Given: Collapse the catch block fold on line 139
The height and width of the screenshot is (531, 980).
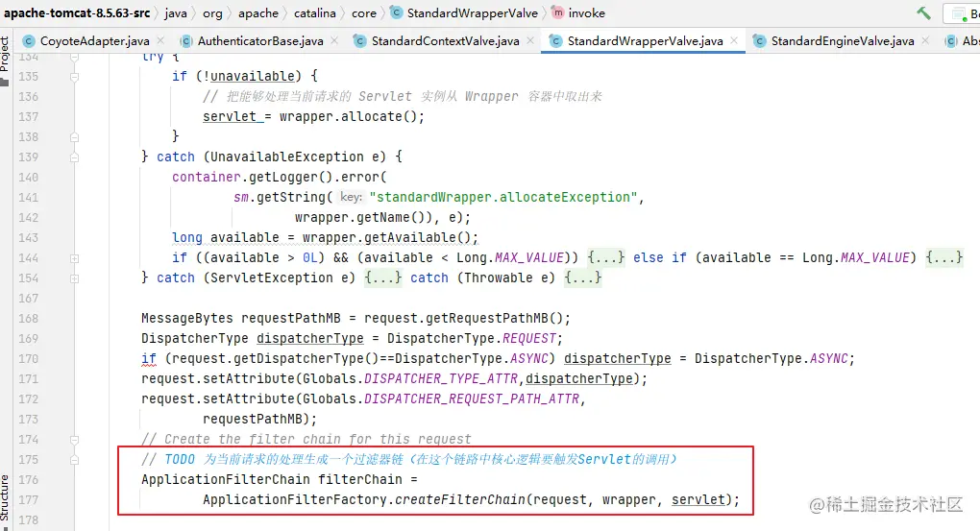Looking at the screenshot, I should point(74,157).
